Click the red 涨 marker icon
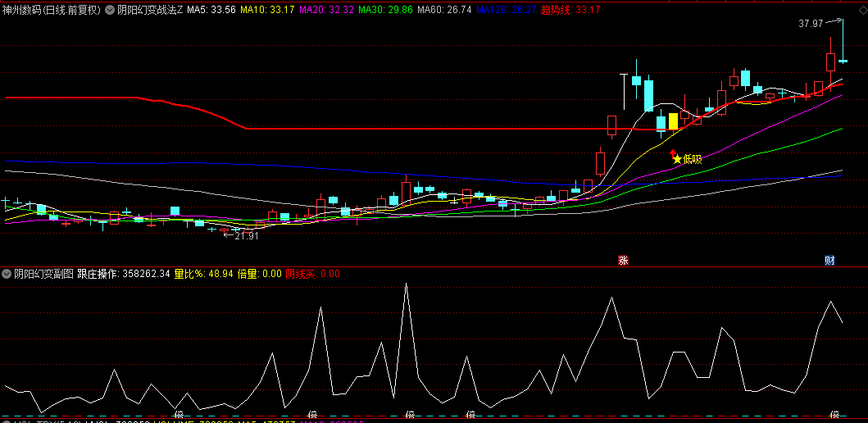Image resolution: width=868 pixels, height=423 pixels. pos(623,261)
